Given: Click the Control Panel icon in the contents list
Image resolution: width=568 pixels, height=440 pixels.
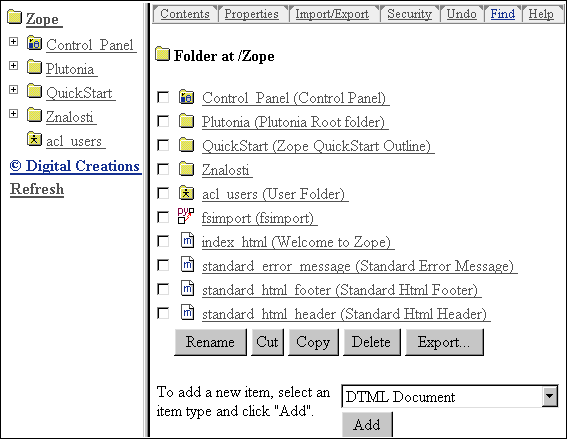Looking at the screenshot, I should [x=187, y=97].
